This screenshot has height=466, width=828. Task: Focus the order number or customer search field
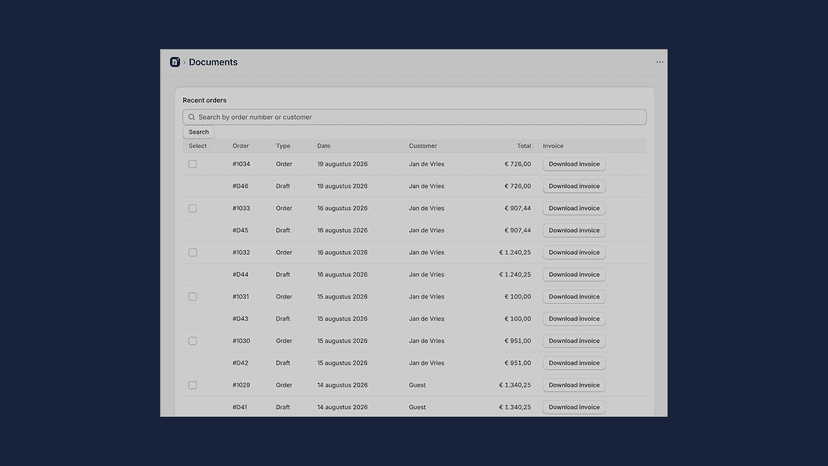click(415, 117)
